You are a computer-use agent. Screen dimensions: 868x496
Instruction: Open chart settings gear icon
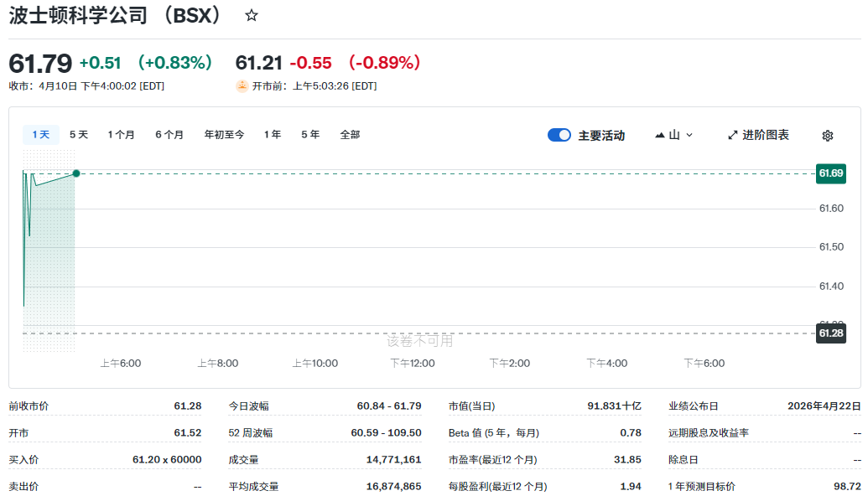827,136
